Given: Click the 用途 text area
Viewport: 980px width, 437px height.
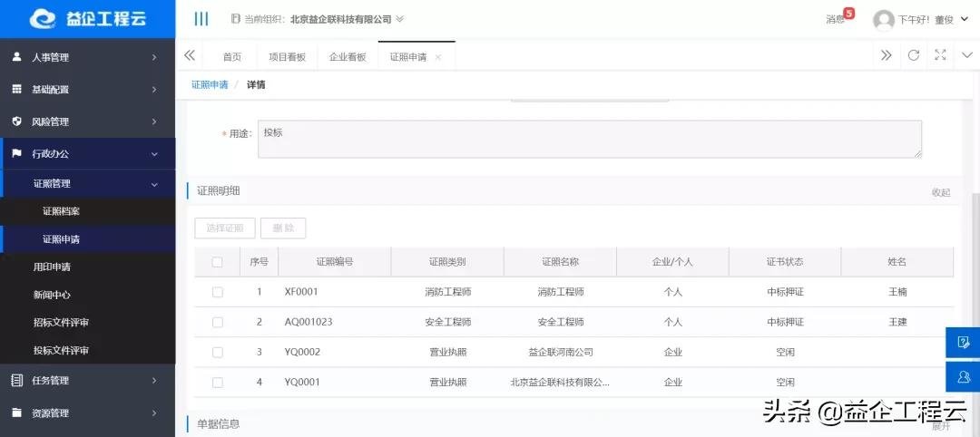Looking at the screenshot, I should [590, 139].
